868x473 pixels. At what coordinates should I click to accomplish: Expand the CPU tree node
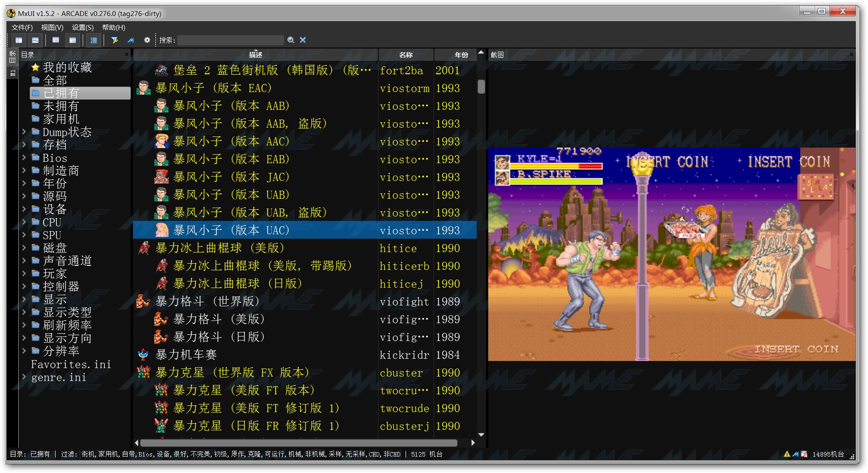[x=24, y=222]
